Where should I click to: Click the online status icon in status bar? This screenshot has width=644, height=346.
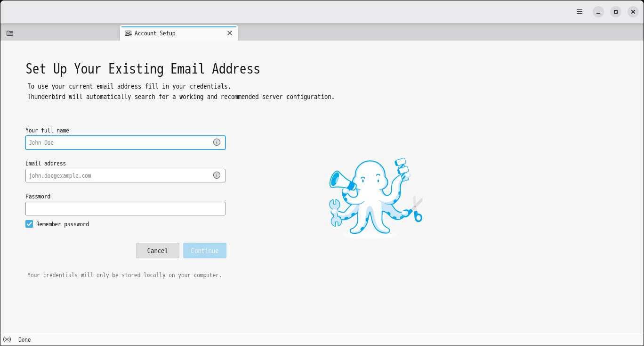pos(7,339)
